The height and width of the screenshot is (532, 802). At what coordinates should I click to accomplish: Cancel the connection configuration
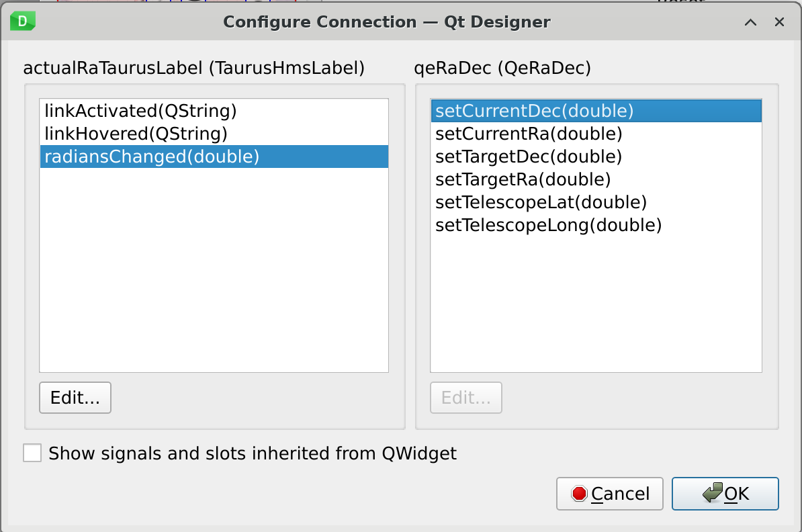[x=609, y=494]
